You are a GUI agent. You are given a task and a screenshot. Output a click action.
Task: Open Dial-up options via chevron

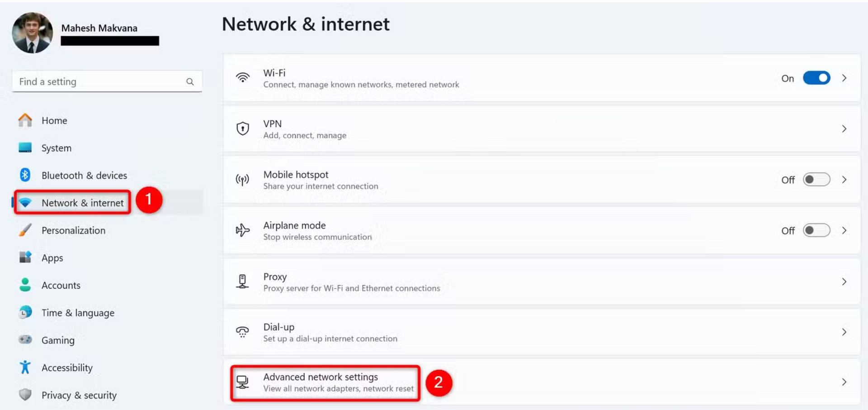[844, 332]
